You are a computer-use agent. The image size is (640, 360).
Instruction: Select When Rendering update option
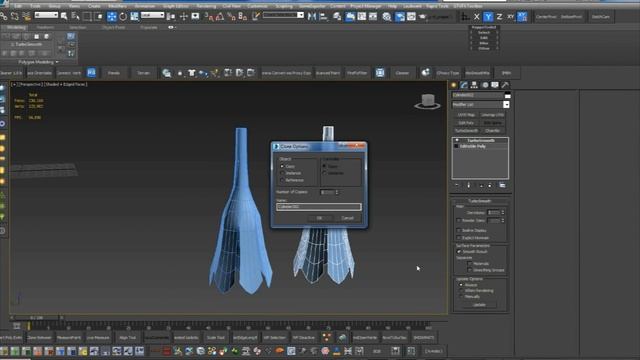[461, 291]
